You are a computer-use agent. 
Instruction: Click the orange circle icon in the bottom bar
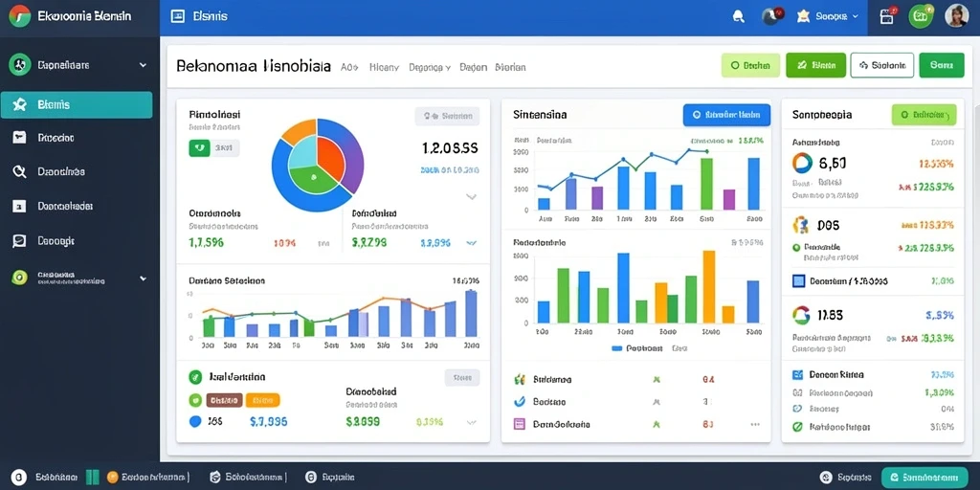pyautogui.click(x=113, y=478)
